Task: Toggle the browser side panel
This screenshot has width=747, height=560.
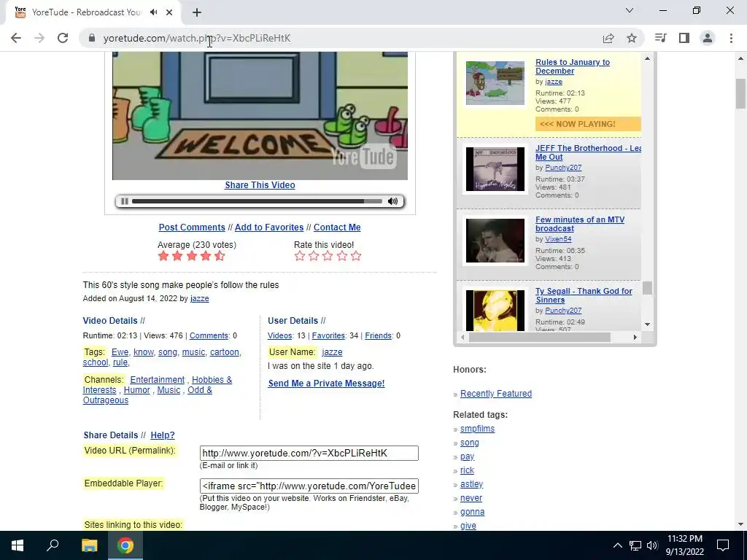Action: click(684, 38)
